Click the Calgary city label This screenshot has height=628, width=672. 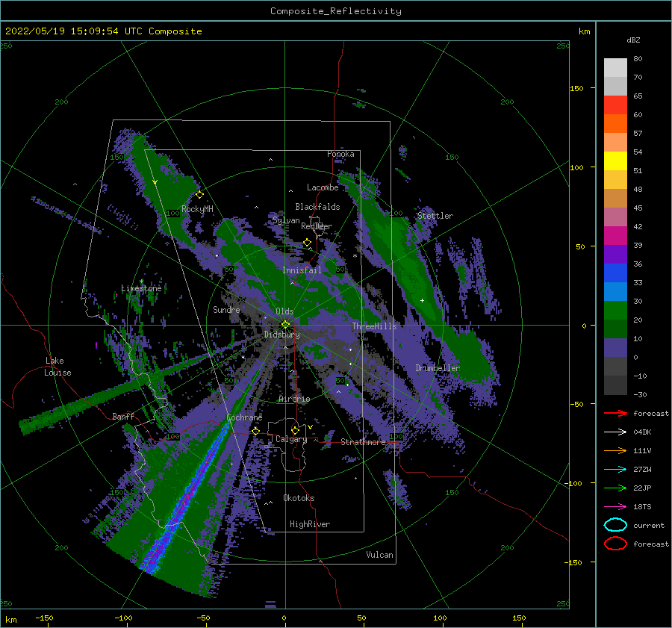(x=291, y=439)
